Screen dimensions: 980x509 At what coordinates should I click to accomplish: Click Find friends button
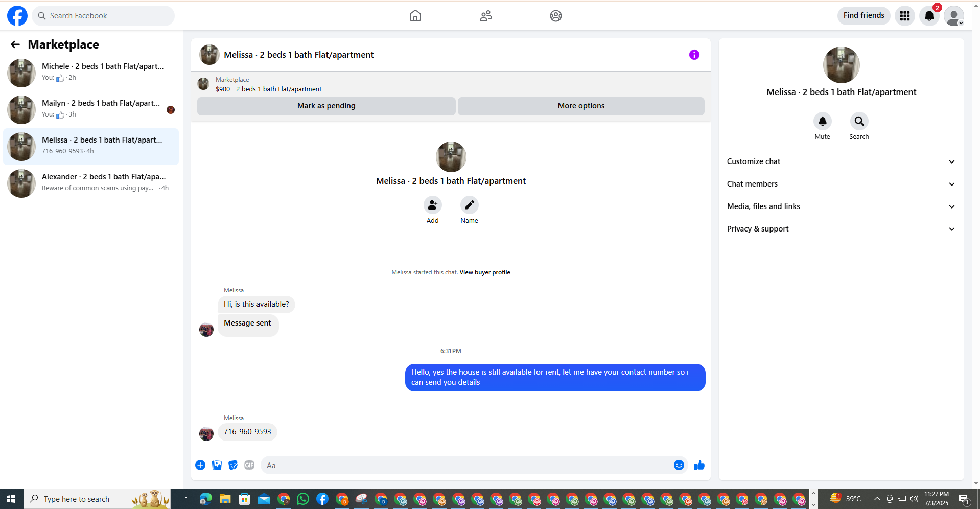coord(864,15)
